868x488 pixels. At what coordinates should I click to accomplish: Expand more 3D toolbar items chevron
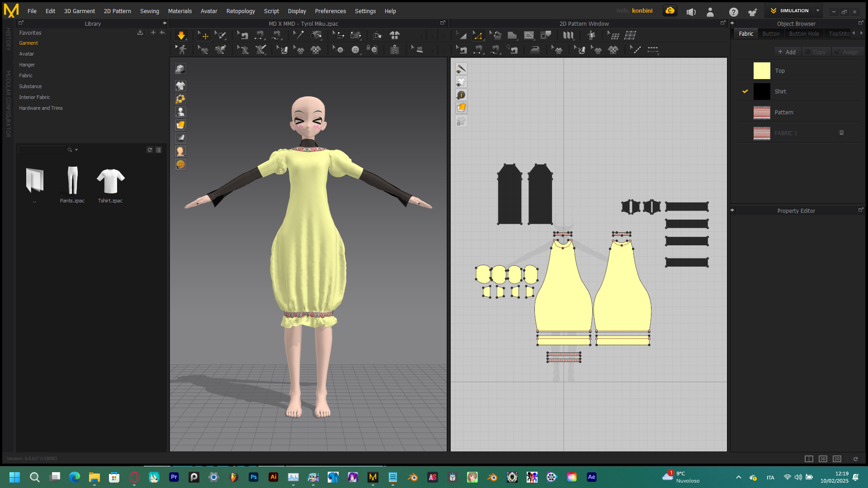pyautogui.click(x=422, y=35)
